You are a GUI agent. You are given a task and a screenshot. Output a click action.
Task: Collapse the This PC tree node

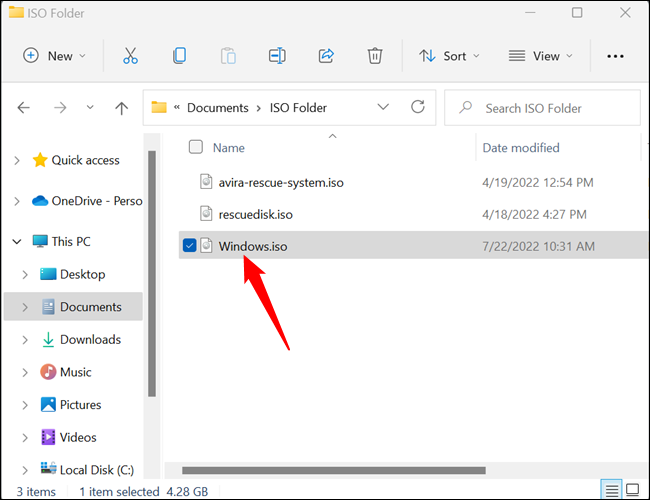[x=17, y=241]
